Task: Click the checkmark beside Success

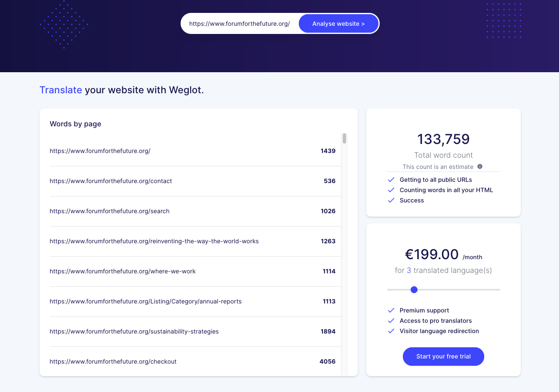Action: (391, 200)
